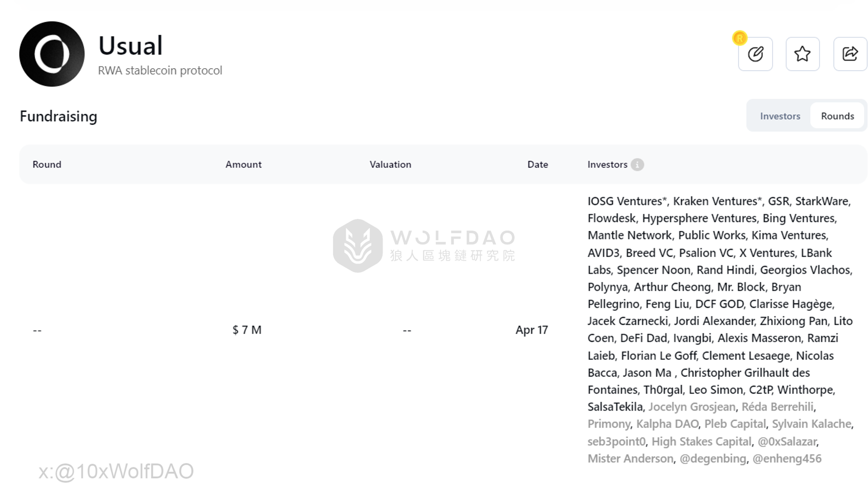Star Usual as a favorite

tap(802, 54)
